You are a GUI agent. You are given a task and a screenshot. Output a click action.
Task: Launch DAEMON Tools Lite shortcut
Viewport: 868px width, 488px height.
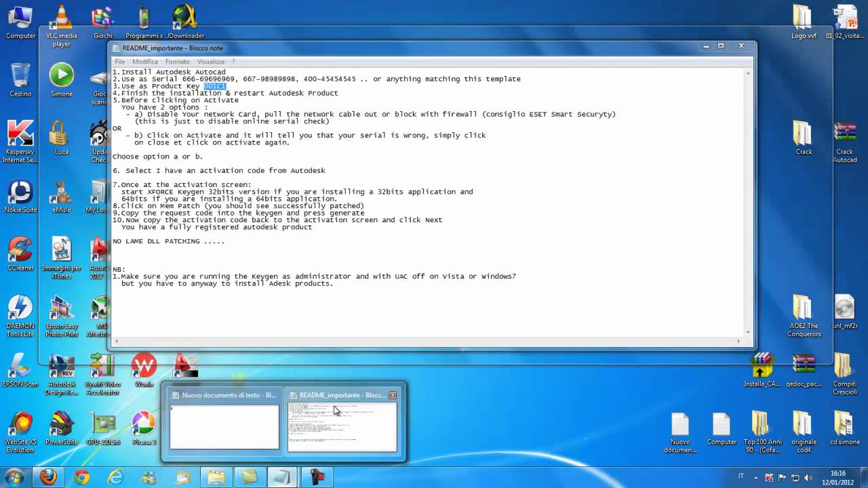(x=20, y=317)
